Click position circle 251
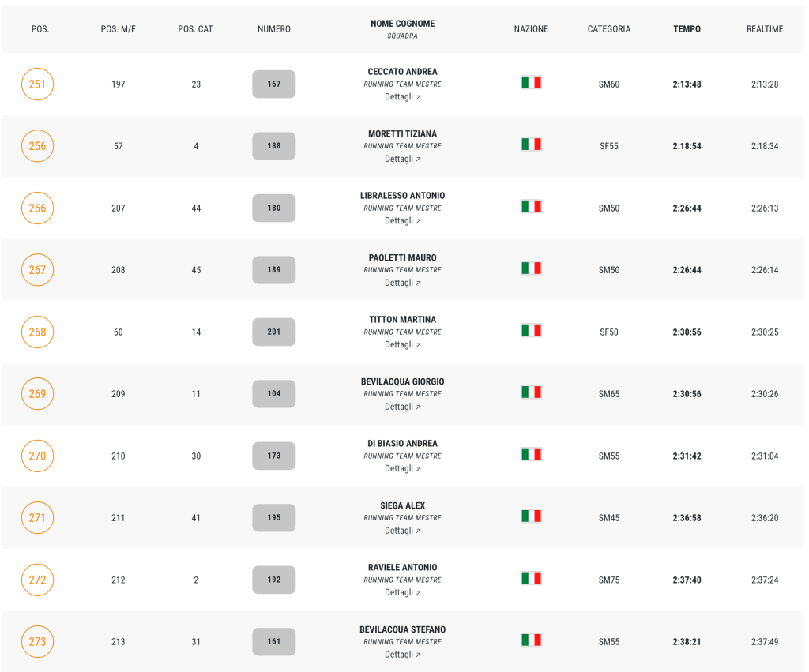This screenshot has height=672, width=809. (38, 84)
